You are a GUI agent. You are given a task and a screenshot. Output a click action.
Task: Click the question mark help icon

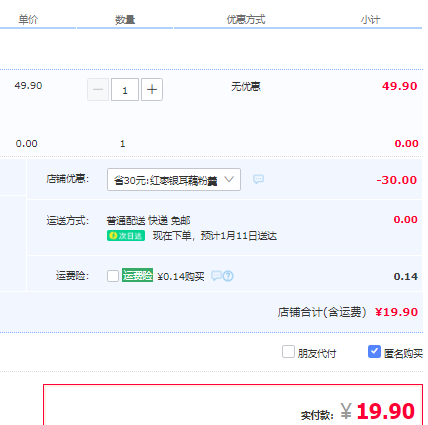point(228,276)
